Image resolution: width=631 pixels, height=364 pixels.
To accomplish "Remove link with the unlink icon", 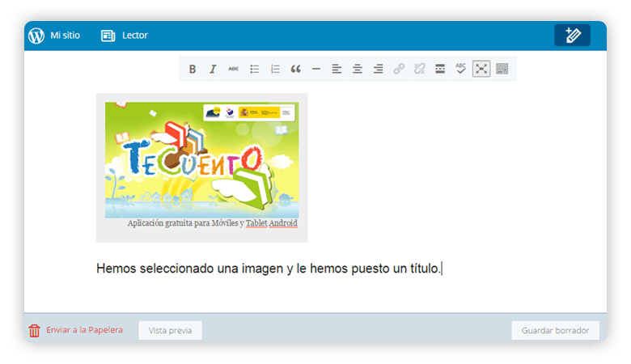I will [x=419, y=70].
